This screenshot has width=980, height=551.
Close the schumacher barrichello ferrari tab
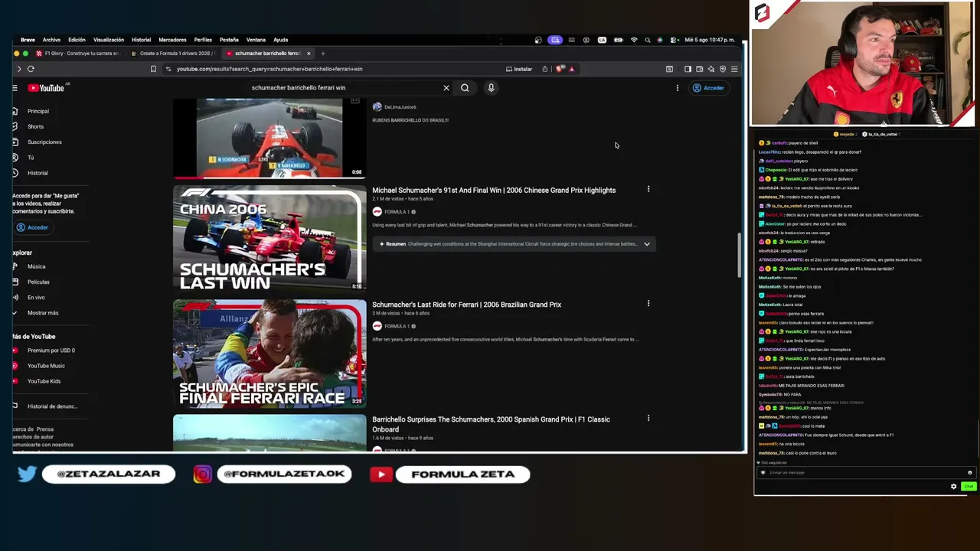tap(309, 54)
